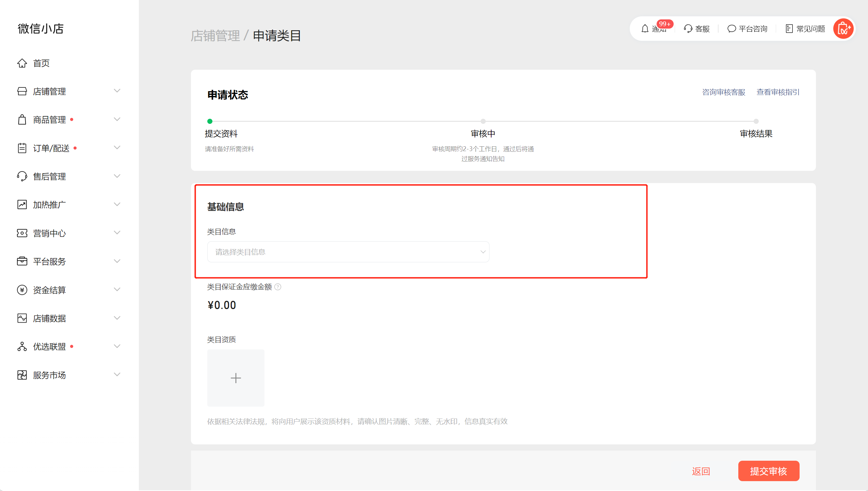Open the 订单/配送 orders icon
This screenshot has height=491, width=868.
pyautogui.click(x=22, y=148)
